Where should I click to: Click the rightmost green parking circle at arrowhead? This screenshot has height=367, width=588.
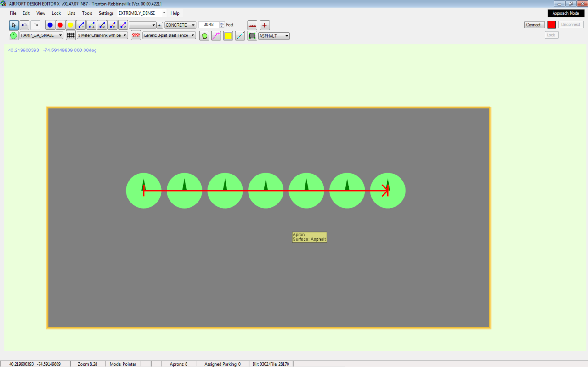[388, 191]
